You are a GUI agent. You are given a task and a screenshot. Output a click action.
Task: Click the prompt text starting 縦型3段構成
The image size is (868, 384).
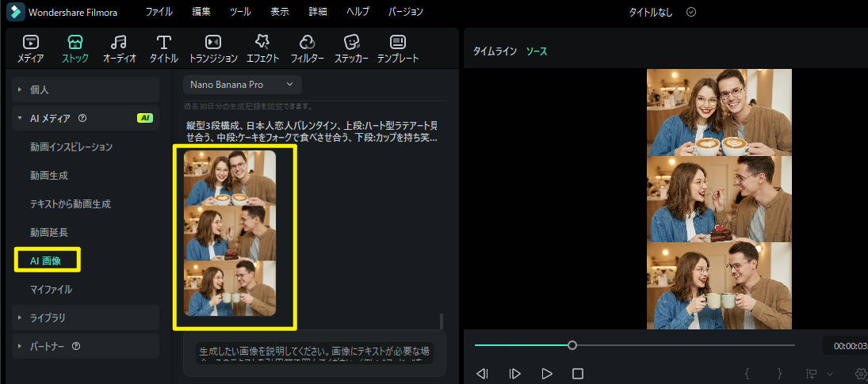313,132
